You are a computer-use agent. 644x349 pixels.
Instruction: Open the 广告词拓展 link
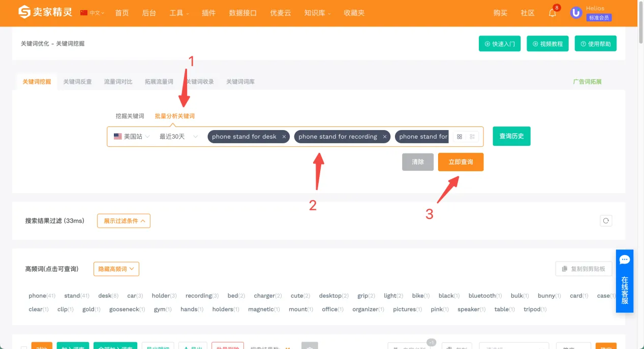tap(587, 81)
